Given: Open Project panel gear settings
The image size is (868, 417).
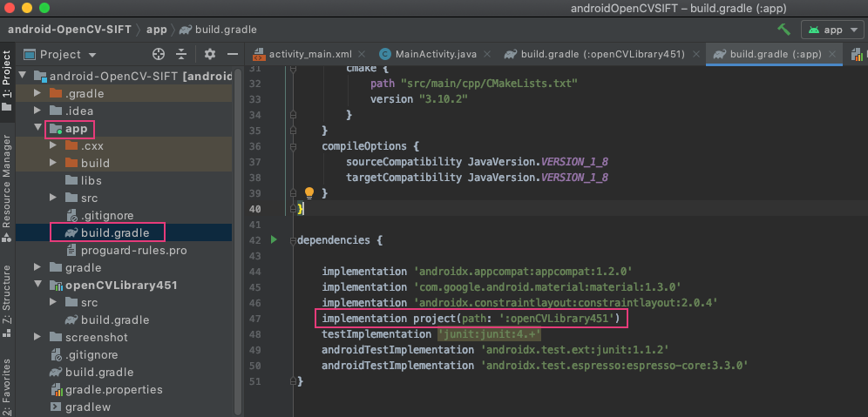Looking at the screenshot, I should (x=209, y=54).
